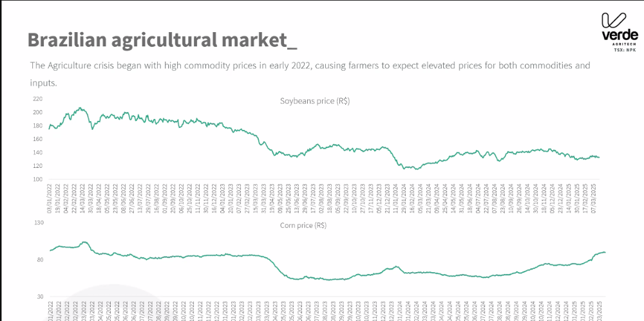The height and width of the screenshot is (321, 644).
Task: Click the "Soybeans price (R$)" chart title
Action: [x=314, y=101]
